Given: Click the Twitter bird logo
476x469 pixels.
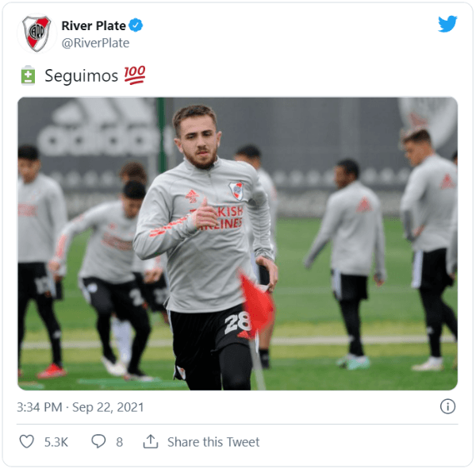Looking at the screenshot, I should [x=447, y=24].
